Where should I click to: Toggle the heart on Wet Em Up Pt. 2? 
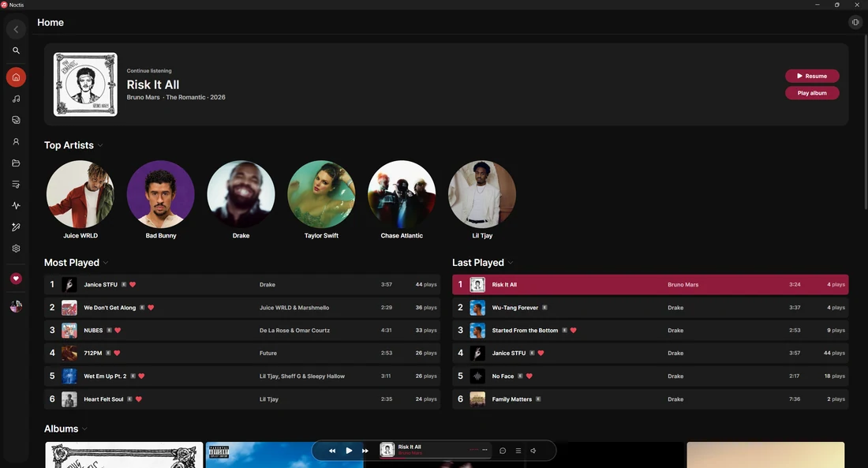141,376
